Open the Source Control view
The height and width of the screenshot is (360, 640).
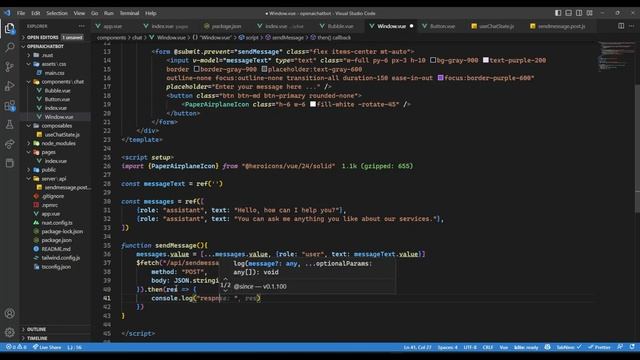click(9, 67)
